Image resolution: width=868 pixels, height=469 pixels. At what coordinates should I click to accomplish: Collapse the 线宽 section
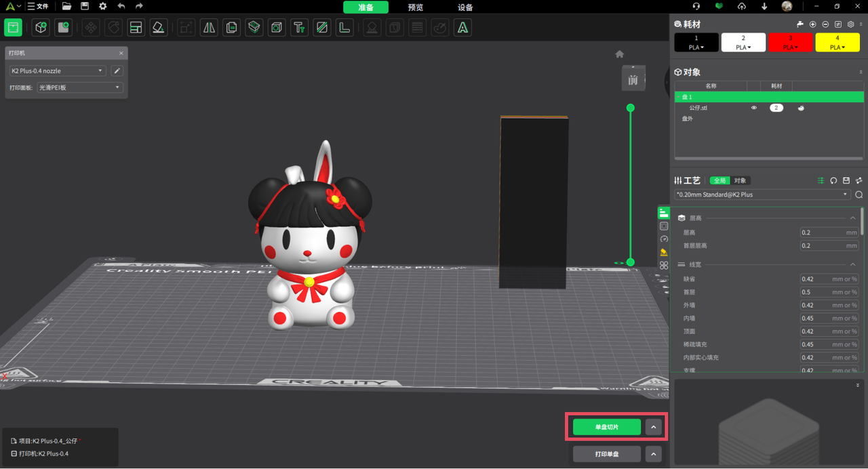click(x=853, y=264)
